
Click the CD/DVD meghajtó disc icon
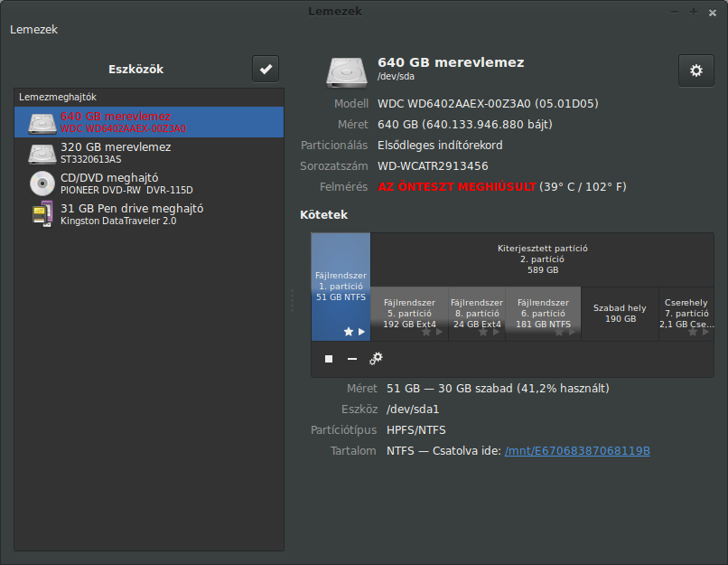coord(42,184)
